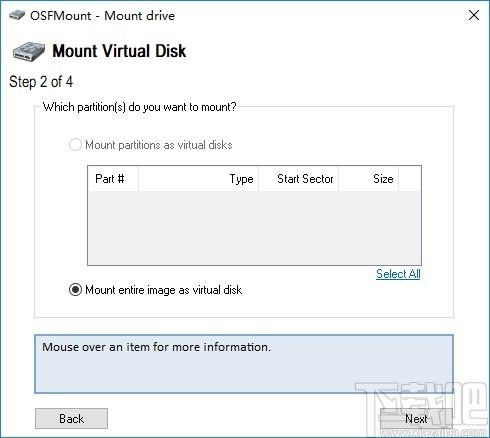Image resolution: width=490 pixels, height=438 pixels.
Task: Click the Mount entire image label text
Action: point(163,290)
